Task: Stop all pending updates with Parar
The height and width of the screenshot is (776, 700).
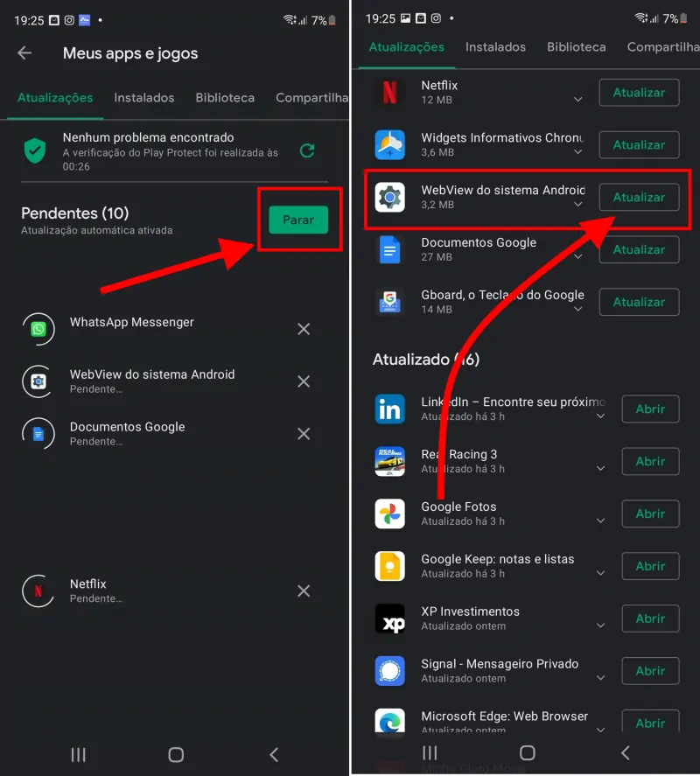Action: click(x=298, y=220)
